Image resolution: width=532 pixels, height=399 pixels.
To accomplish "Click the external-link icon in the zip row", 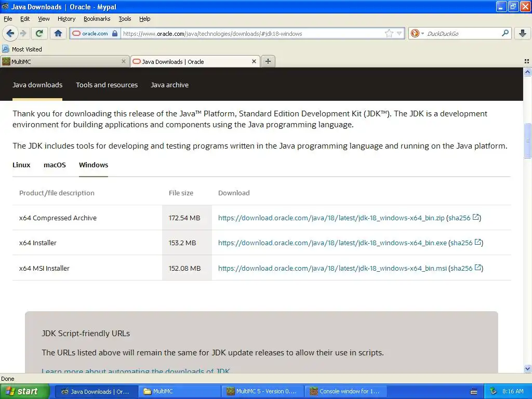I will [x=476, y=217].
